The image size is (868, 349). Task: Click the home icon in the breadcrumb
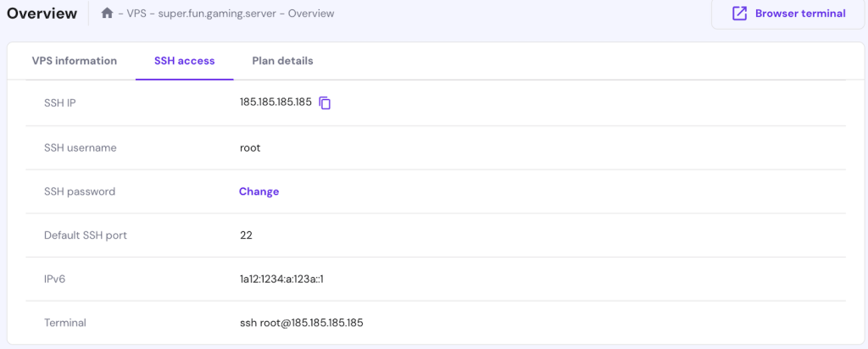click(x=107, y=14)
